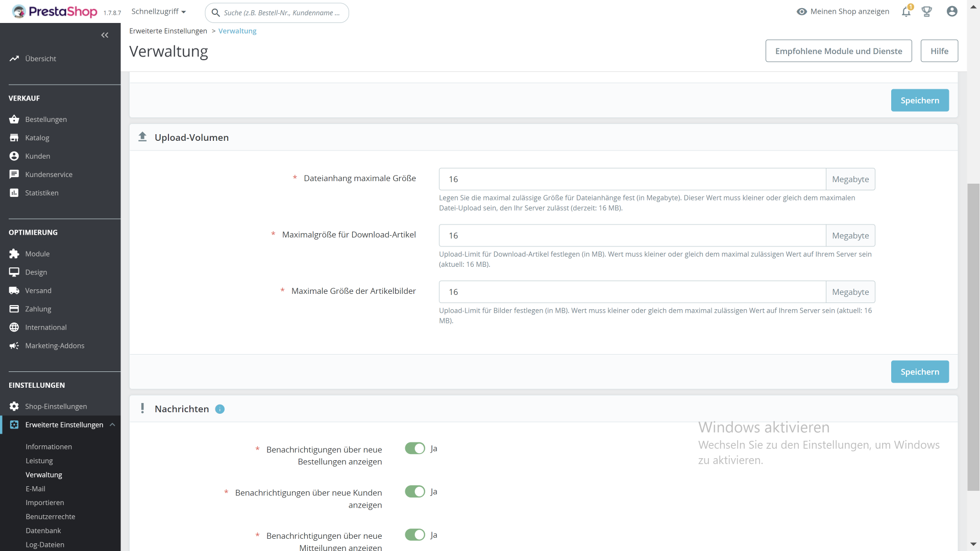
Task: Collapse Erweiterte Einstellungen menu chevron
Action: (112, 425)
